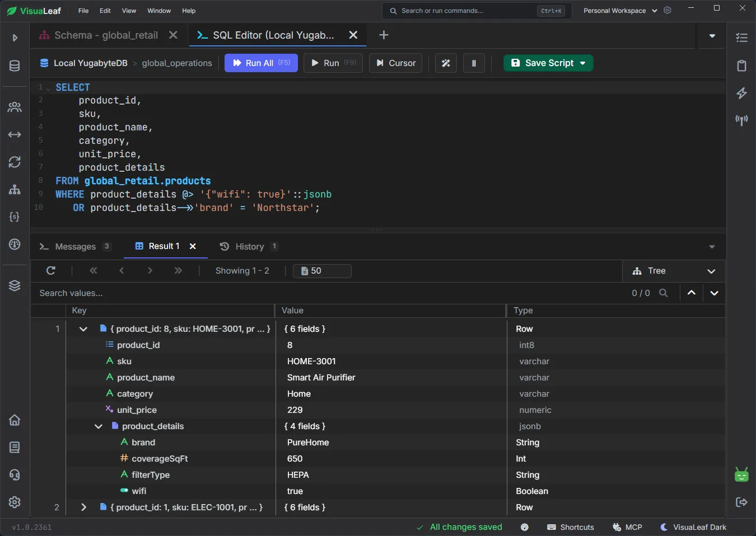
Task: Open the Window menu
Action: point(159,11)
